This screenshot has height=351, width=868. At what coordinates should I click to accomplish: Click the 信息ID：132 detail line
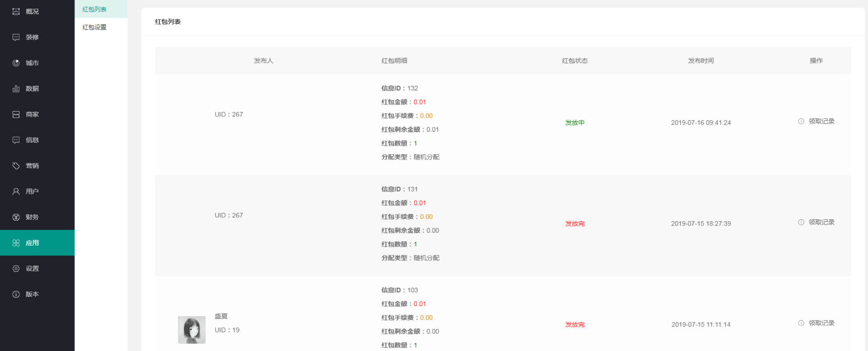[x=400, y=89]
